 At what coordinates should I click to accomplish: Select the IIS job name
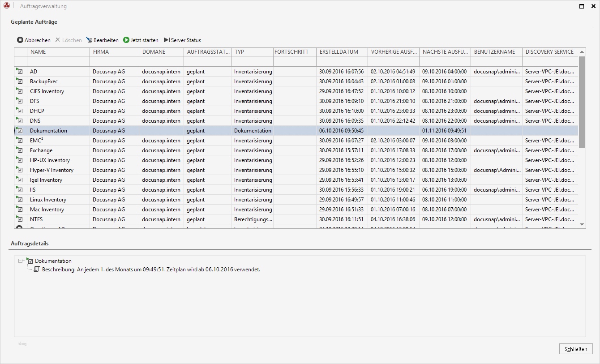(x=33, y=190)
